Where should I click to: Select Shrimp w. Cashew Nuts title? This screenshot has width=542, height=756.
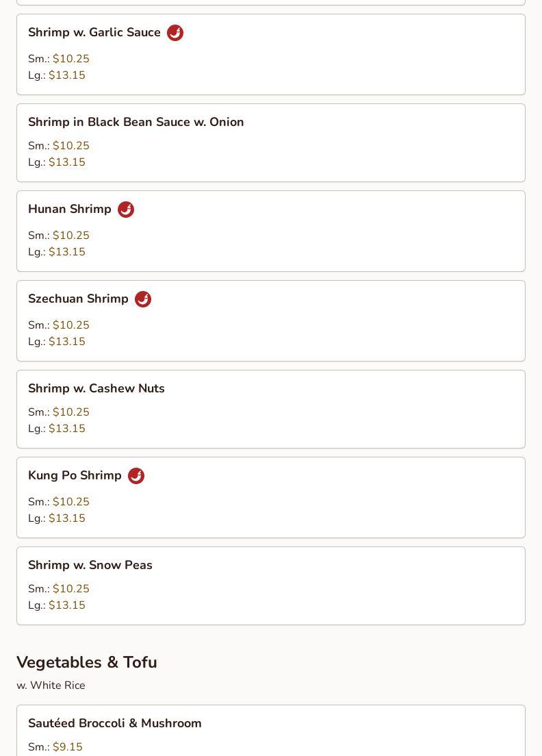tap(96, 388)
